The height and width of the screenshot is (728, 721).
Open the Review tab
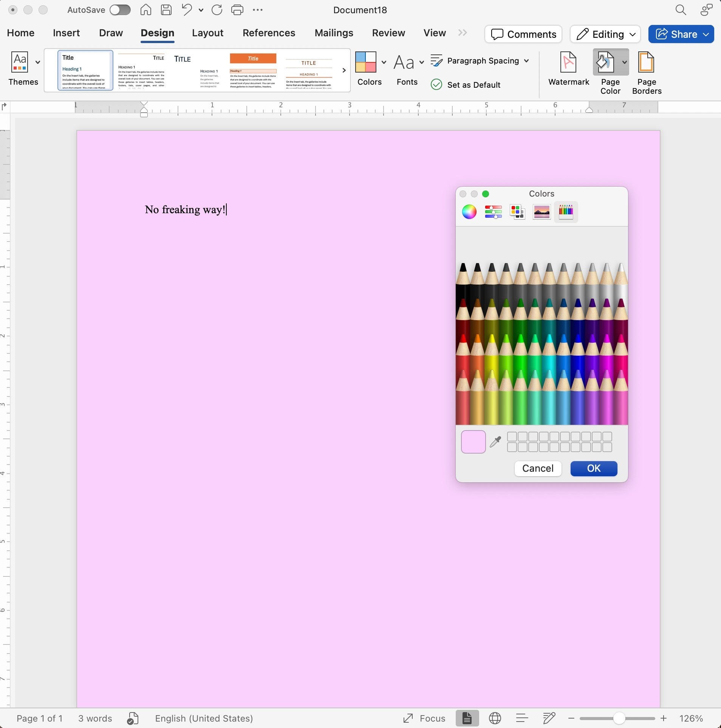tap(388, 33)
